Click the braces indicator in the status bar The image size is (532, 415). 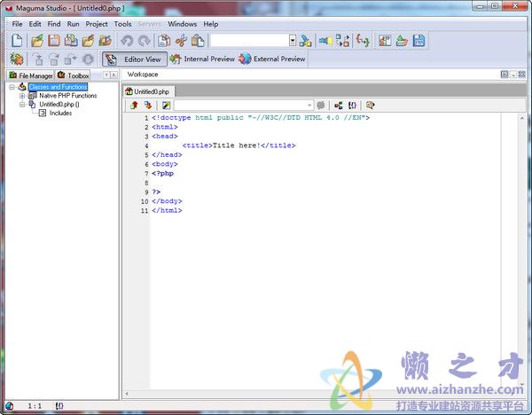pyautogui.click(x=59, y=406)
